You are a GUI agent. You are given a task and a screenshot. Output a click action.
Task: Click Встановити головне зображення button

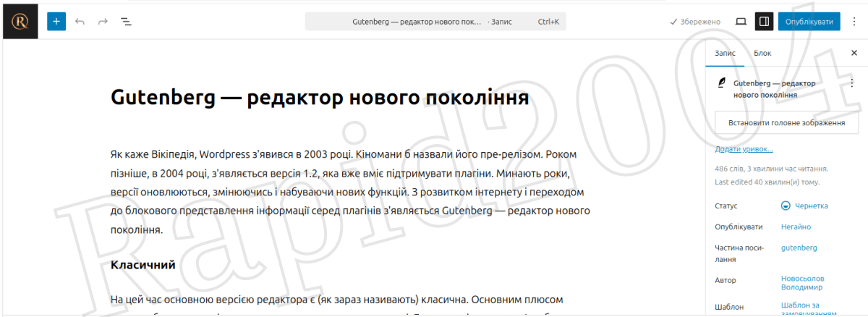pyautogui.click(x=786, y=123)
